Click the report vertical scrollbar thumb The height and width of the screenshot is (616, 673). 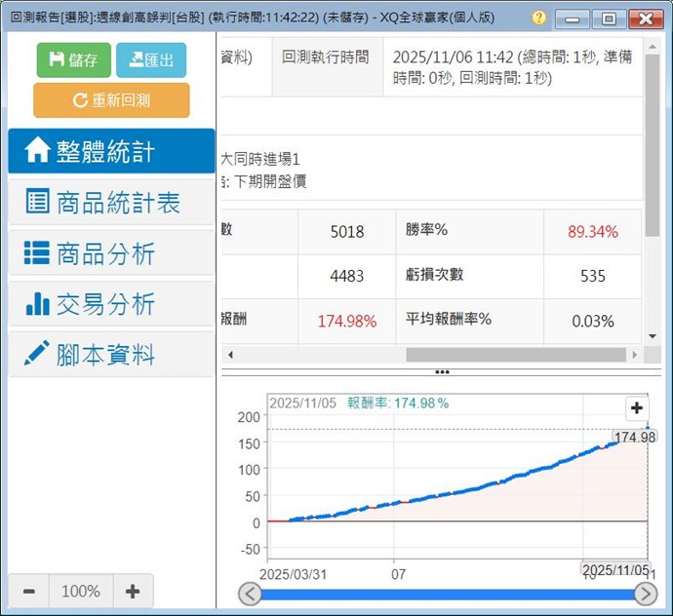point(653,145)
